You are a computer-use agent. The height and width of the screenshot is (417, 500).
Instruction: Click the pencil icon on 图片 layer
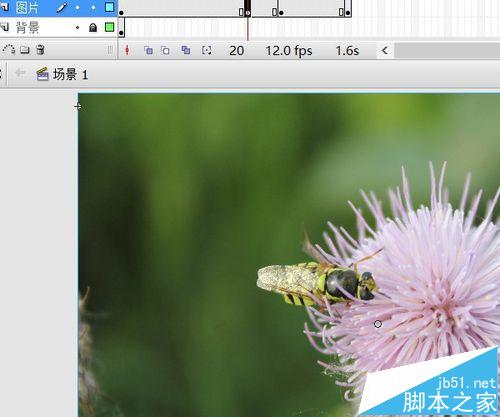61,7
